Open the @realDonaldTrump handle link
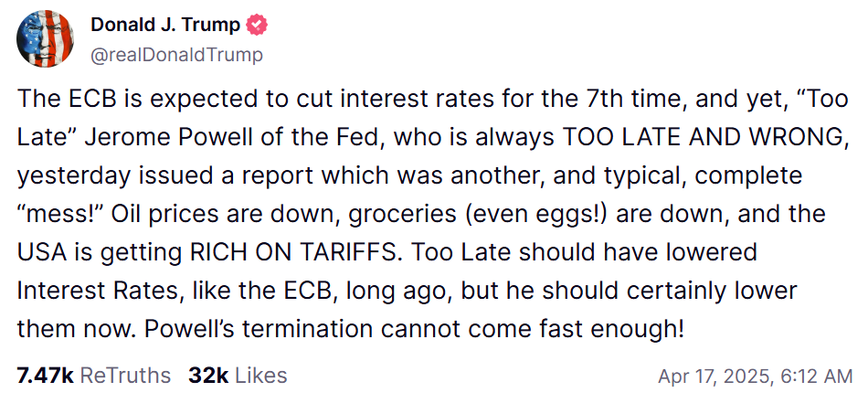Viewport: 868px width, 403px height. [176, 55]
